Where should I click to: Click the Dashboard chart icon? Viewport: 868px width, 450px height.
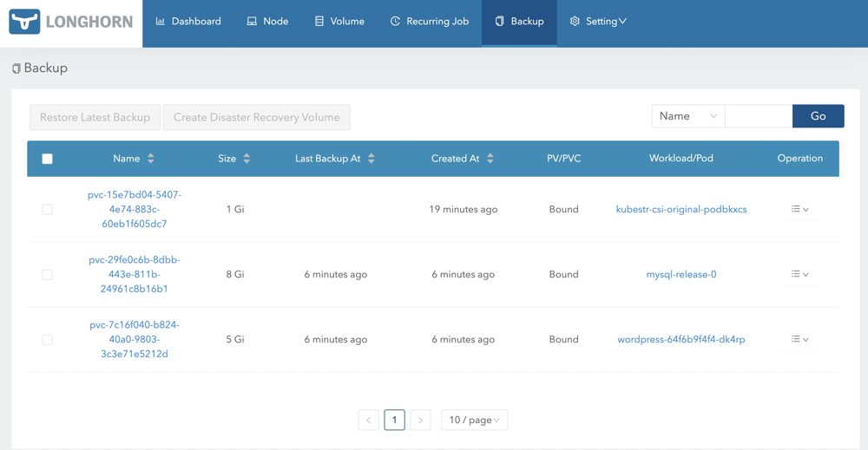160,22
